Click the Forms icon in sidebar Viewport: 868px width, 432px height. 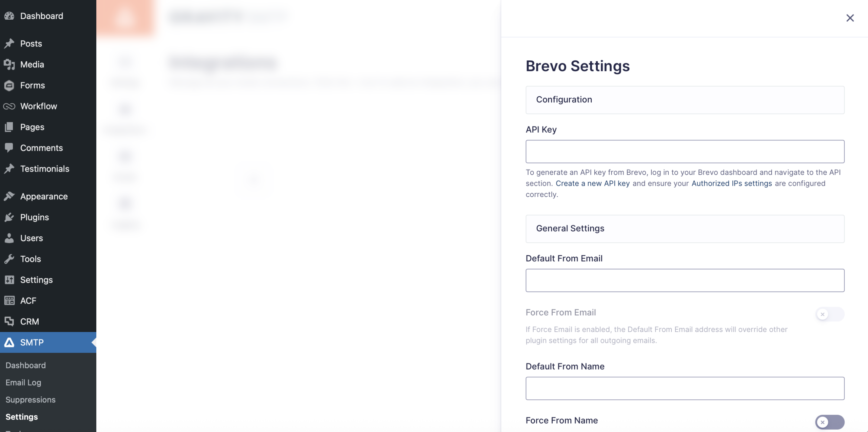[9, 85]
